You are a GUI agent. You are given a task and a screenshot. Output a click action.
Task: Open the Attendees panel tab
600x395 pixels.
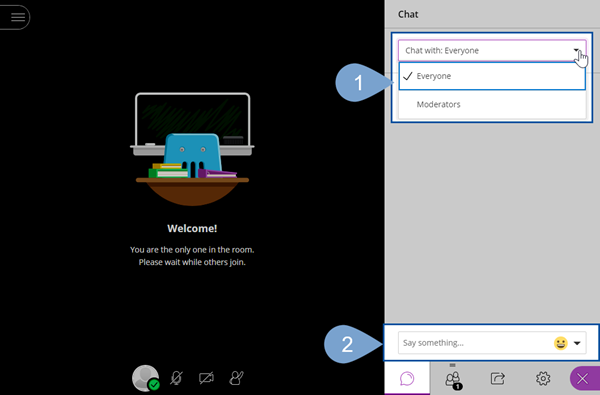coord(453,379)
